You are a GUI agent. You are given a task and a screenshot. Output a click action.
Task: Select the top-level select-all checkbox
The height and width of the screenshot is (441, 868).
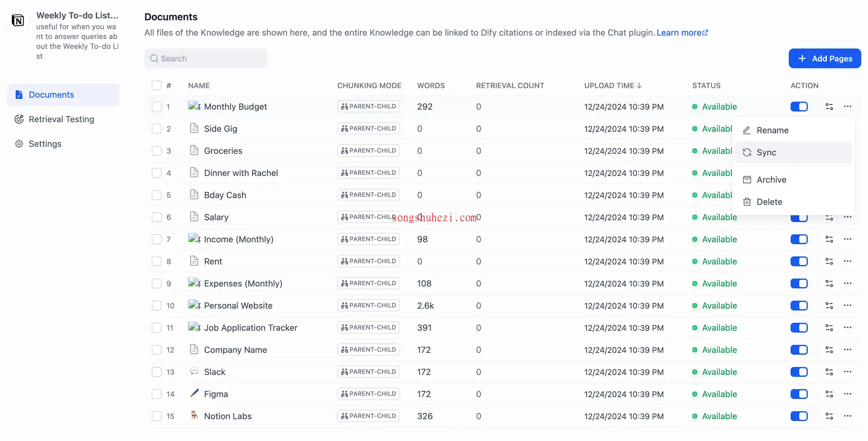point(156,86)
